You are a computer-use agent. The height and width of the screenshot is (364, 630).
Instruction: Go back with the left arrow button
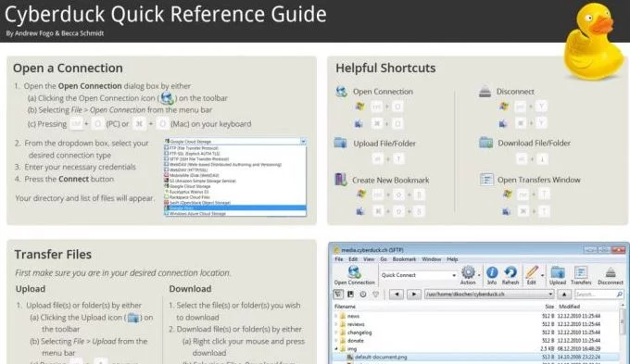pos(397,295)
